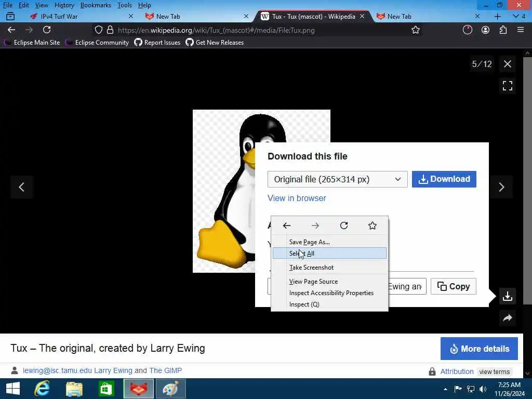The image size is (532, 399).
Task: Click the reload icon in context menu
Action: pyautogui.click(x=344, y=225)
